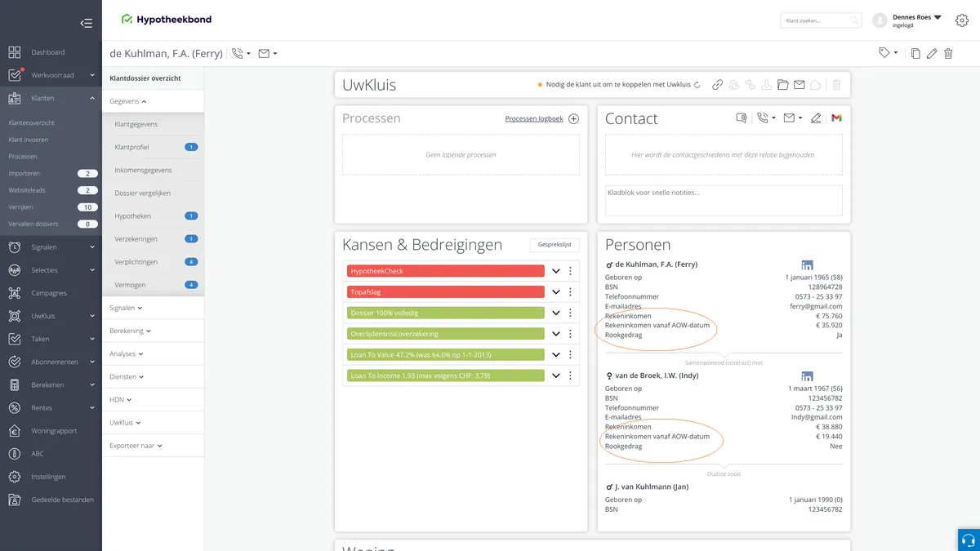
Task: Open the Dashboard from the sidebar
Action: tap(48, 52)
